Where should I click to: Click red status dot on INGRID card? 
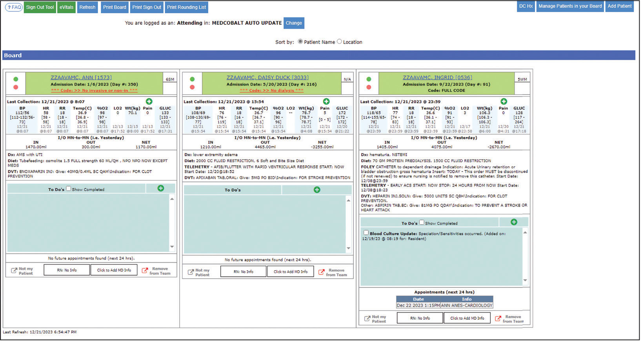(369, 87)
